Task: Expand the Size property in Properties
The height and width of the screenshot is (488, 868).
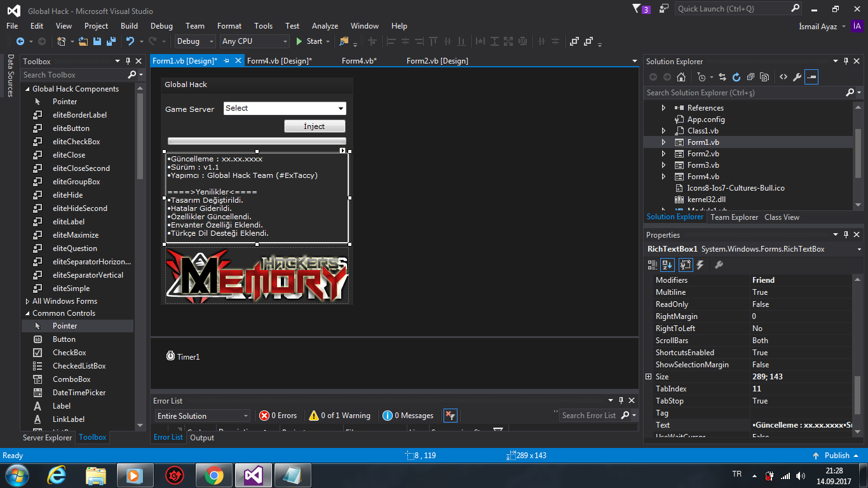Action: pyautogui.click(x=649, y=377)
